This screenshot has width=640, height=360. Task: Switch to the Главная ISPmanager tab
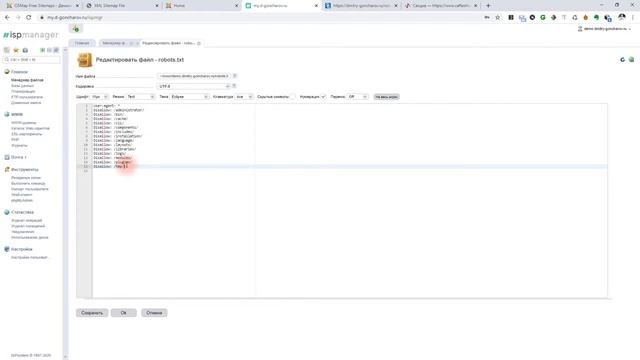(82, 43)
